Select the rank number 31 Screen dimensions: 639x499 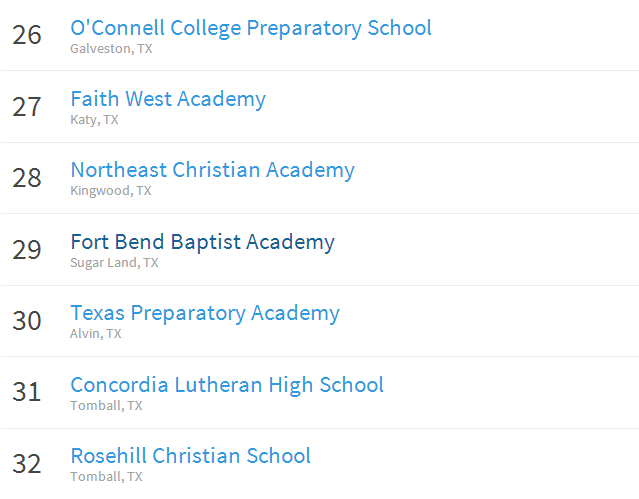(27, 393)
